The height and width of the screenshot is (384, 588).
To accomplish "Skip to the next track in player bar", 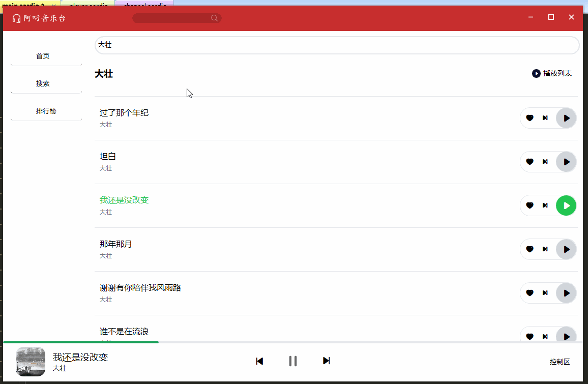I will [327, 361].
